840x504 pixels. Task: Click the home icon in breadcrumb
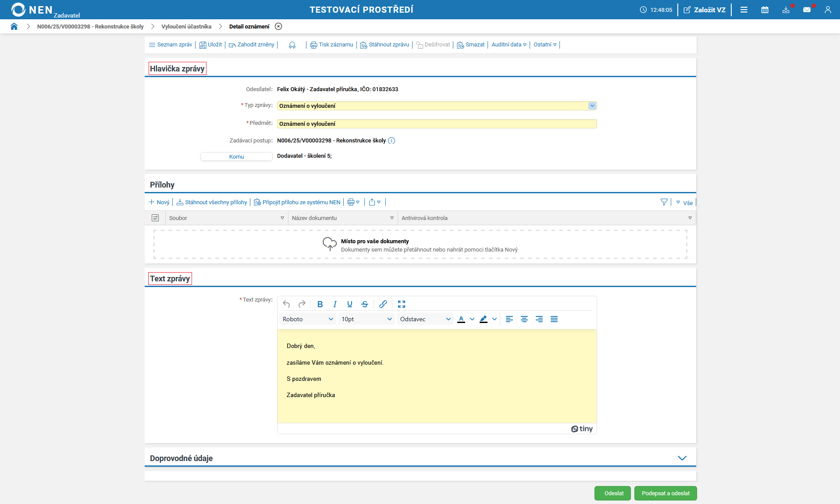tap(14, 26)
